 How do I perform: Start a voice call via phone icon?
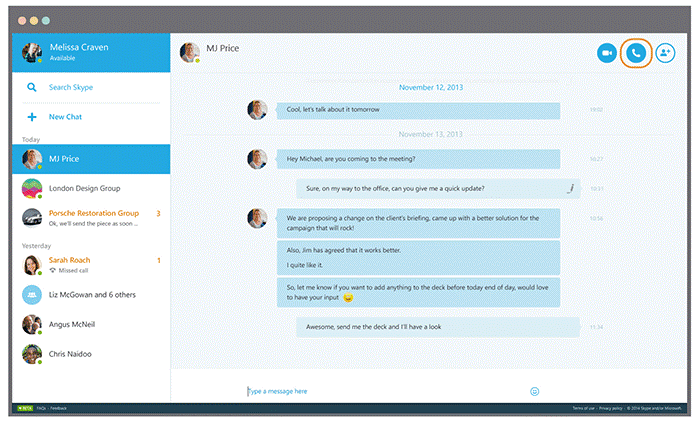[x=636, y=53]
